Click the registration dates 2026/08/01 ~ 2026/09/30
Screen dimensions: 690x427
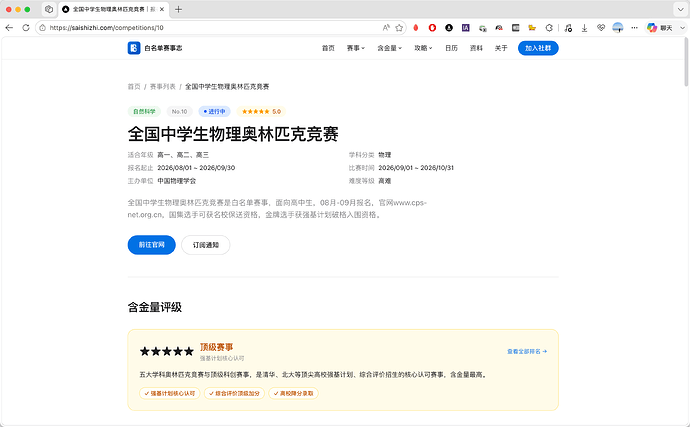click(x=196, y=168)
